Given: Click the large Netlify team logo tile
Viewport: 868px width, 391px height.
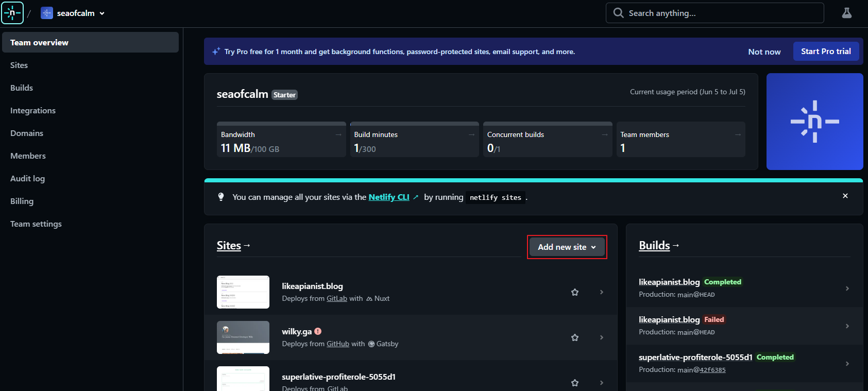Looking at the screenshot, I should pos(815,122).
